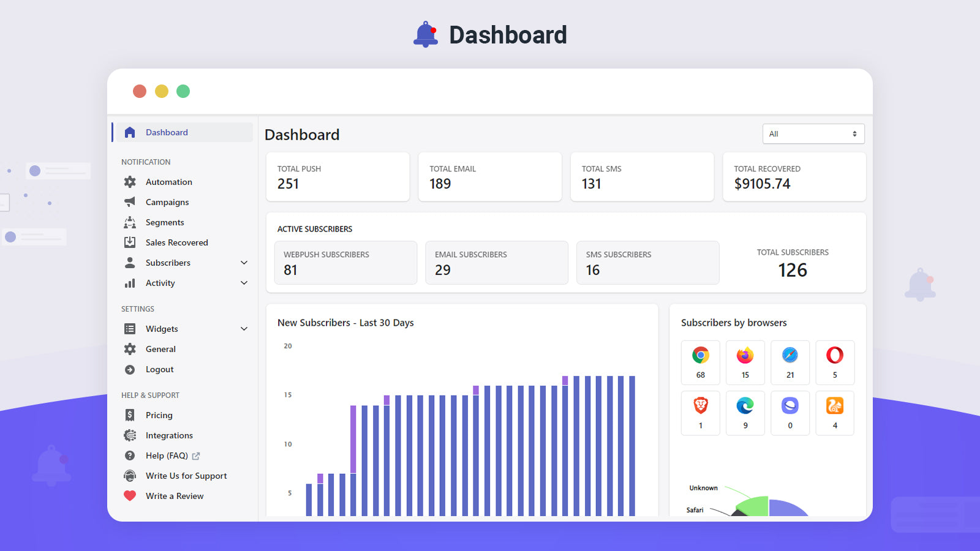Screen dimensions: 980x551
Task: Select the Chrome browser icon
Action: pos(700,354)
